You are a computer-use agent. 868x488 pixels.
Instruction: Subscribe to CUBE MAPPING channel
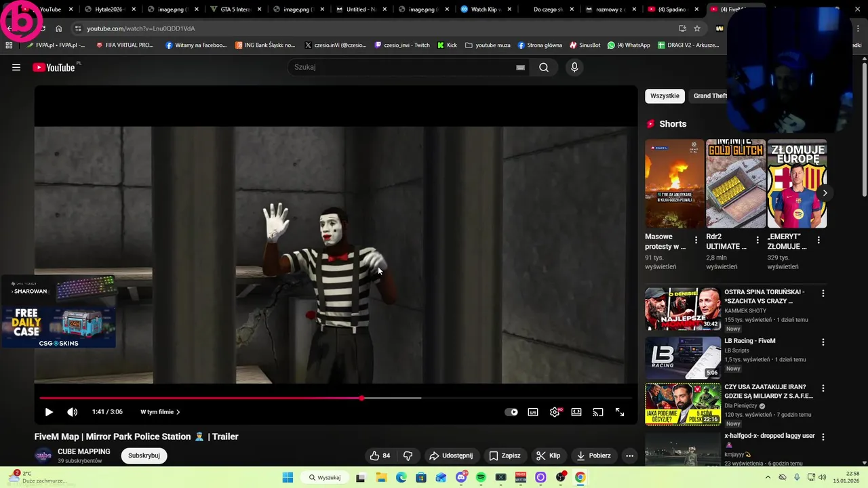tap(144, 455)
